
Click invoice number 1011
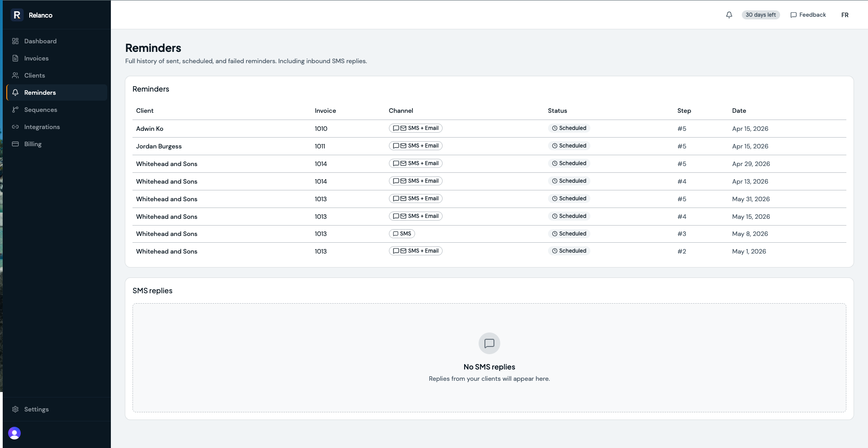(x=320, y=146)
